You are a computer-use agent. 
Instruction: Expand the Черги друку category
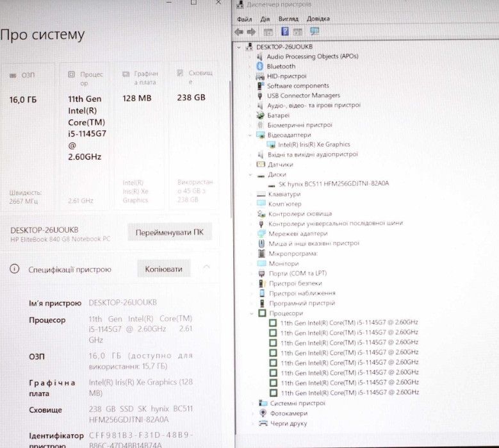pyautogui.click(x=253, y=424)
